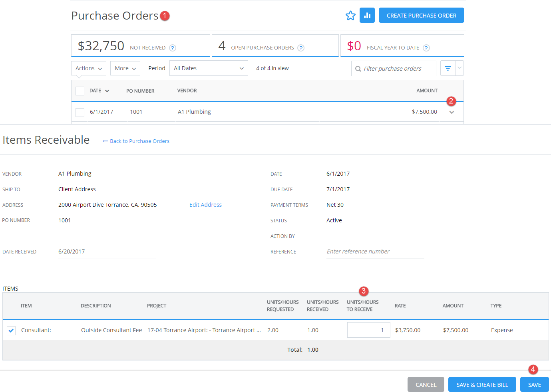Viewport: 551px width, 392px height.
Task: Click the Units/Hours To Receive input box
Action: pos(368,330)
